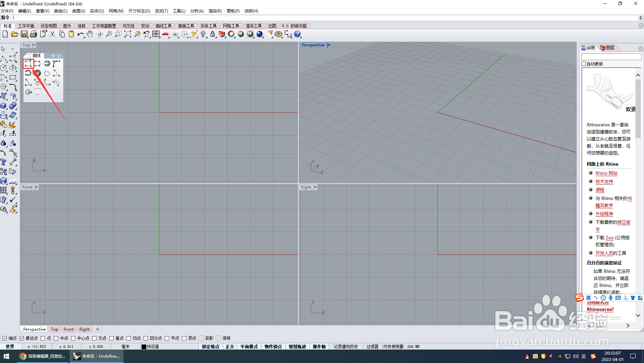Select the rectangle tool in left sidebar
This screenshot has width=644, height=363.
pyautogui.click(x=13, y=77)
